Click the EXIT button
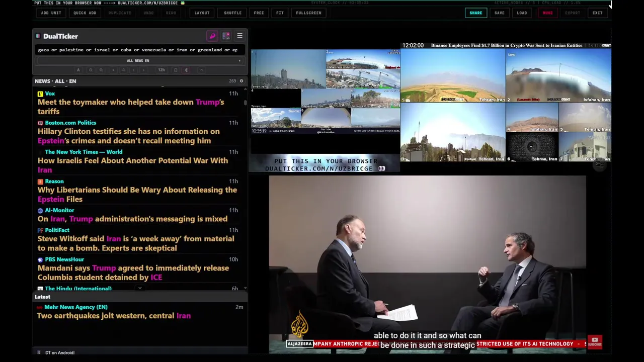Viewport: 644px width, 362px height. pos(597,13)
